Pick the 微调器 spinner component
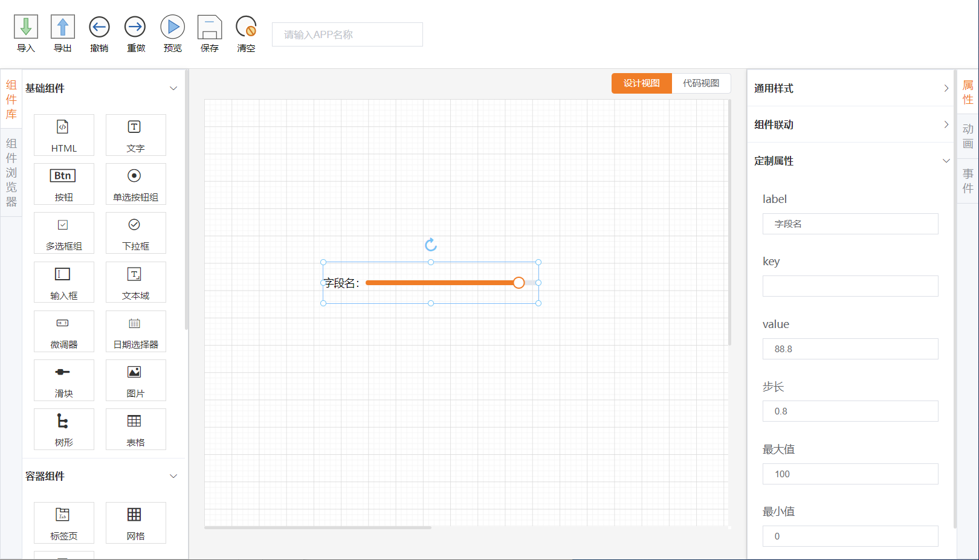979x560 pixels. point(64,331)
